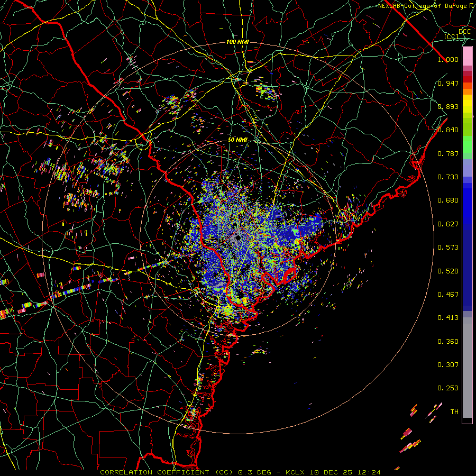This screenshot has height=476, width=476.
Task: Click the 0.520 scale value
Action: tap(448, 271)
